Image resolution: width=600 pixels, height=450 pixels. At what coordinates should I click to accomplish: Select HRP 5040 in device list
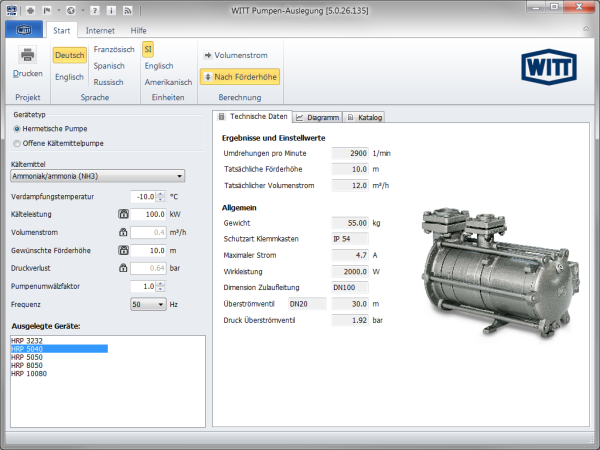(59, 349)
